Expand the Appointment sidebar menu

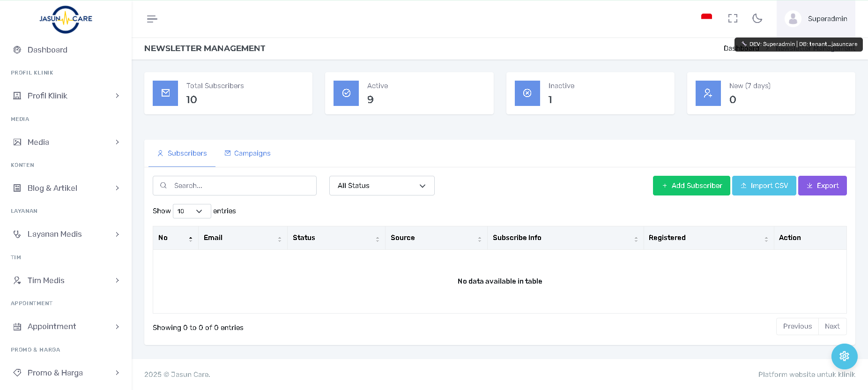click(66, 326)
